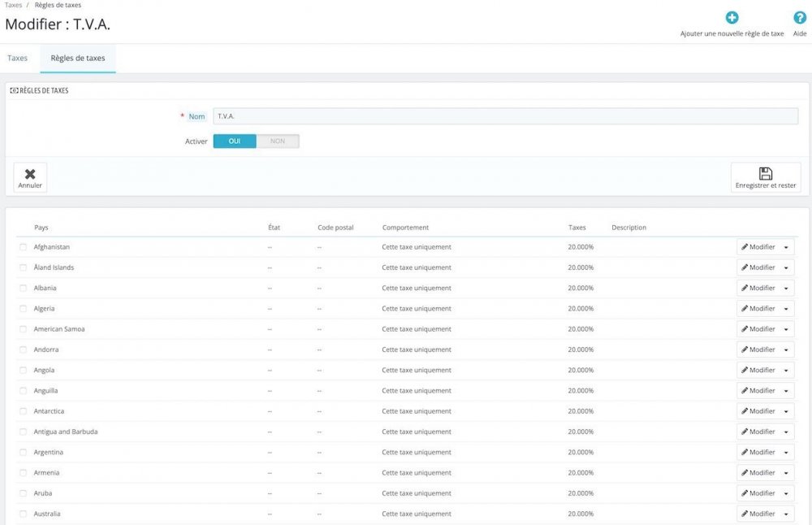Viewport: 812px width, 525px height.
Task: Check the Angola row checkbox
Action: click(23, 370)
